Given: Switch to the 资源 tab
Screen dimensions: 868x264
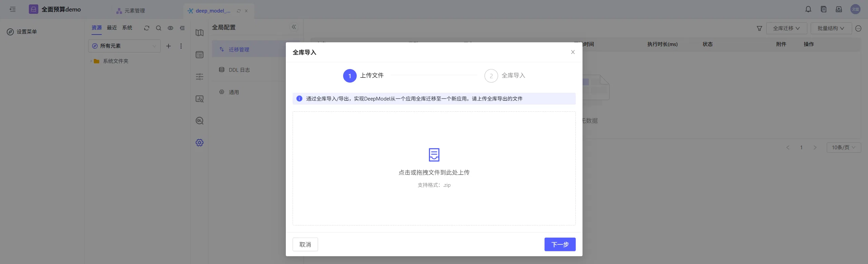Looking at the screenshot, I should (97, 28).
